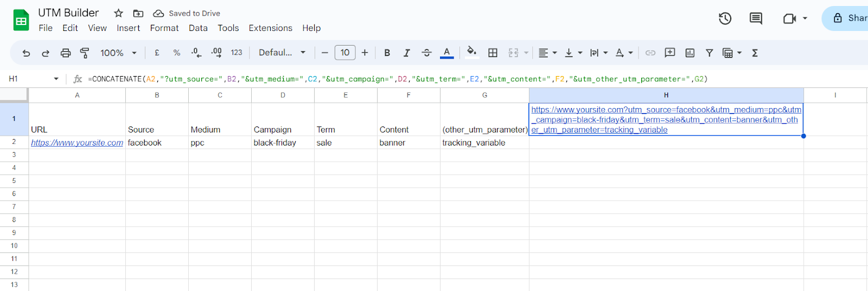
Task: Click the Insert comment icon
Action: (x=670, y=53)
